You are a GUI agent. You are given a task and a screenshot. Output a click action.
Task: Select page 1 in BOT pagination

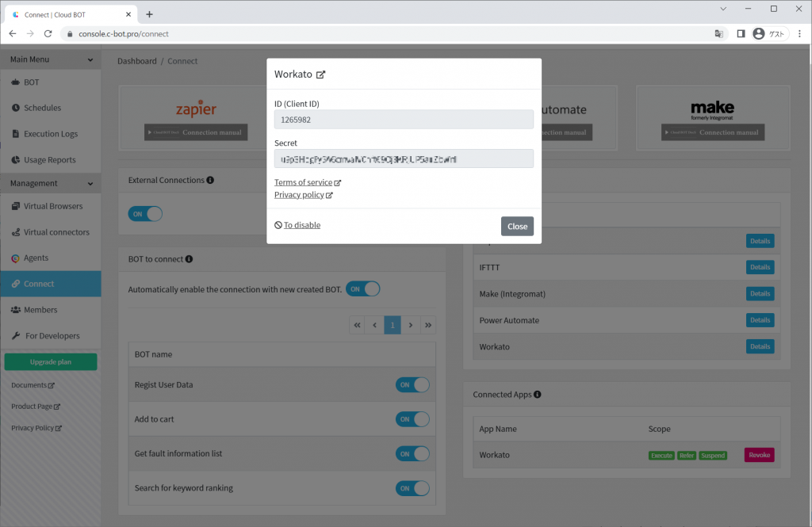pyautogui.click(x=393, y=325)
